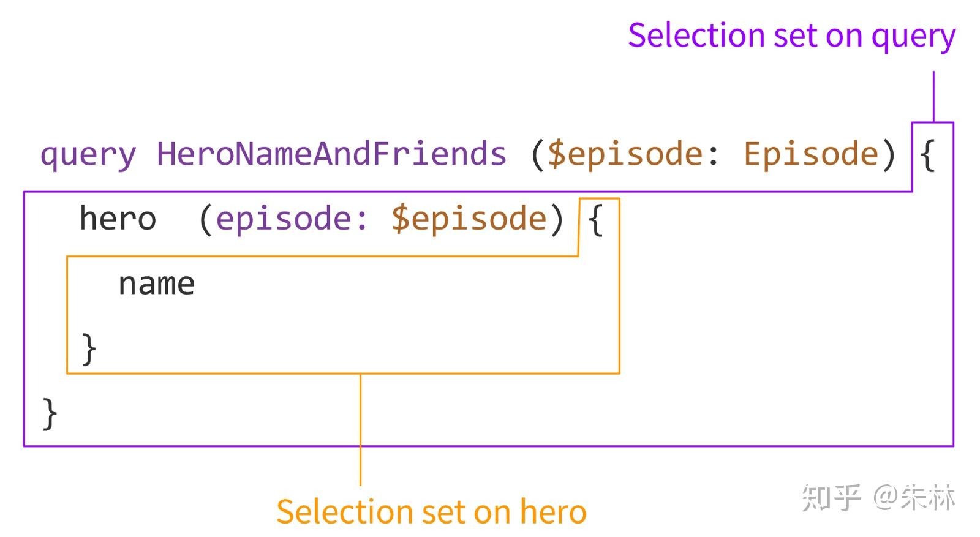
Task: Click the outermost closing brace of the query
Action: tap(50, 414)
